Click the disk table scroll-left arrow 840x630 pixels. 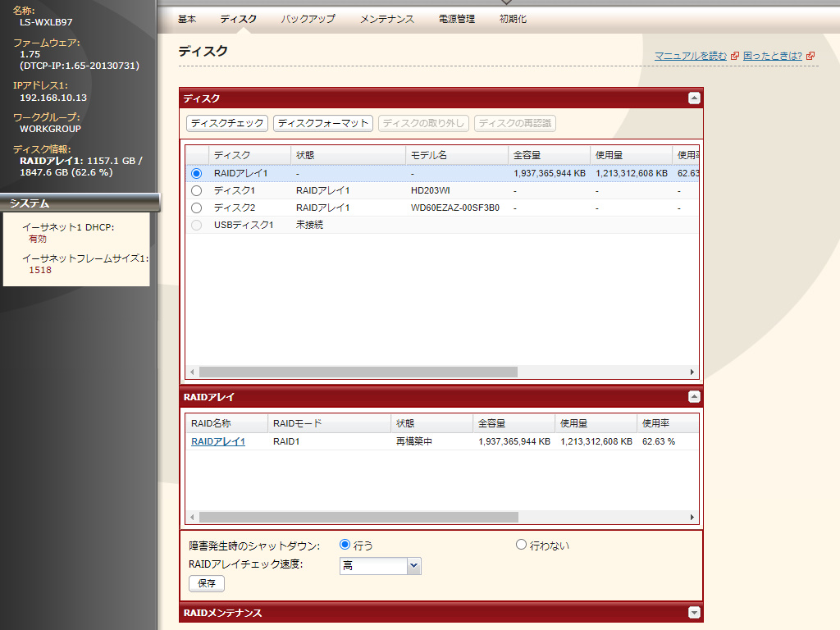pyautogui.click(x=191, y=372)
